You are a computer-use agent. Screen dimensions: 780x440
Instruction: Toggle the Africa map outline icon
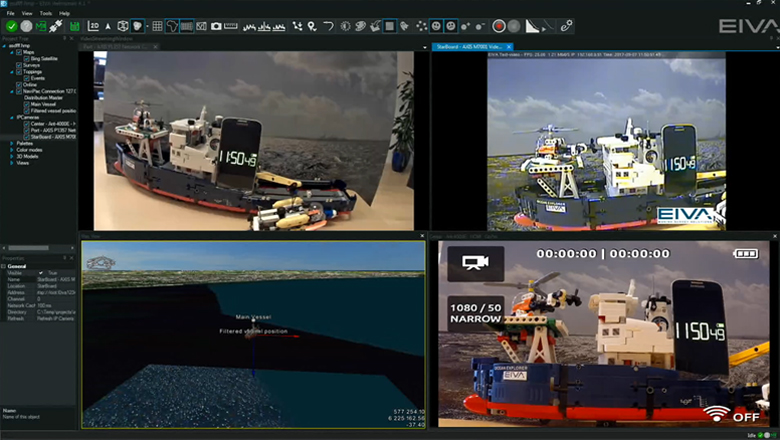pos(172,26)
